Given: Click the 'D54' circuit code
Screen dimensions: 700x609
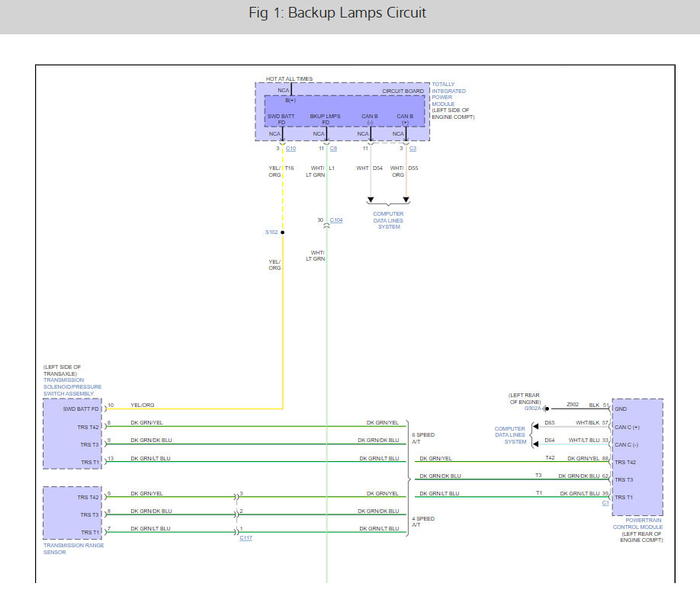Looking at the screenshot, I should click(377, 168).
